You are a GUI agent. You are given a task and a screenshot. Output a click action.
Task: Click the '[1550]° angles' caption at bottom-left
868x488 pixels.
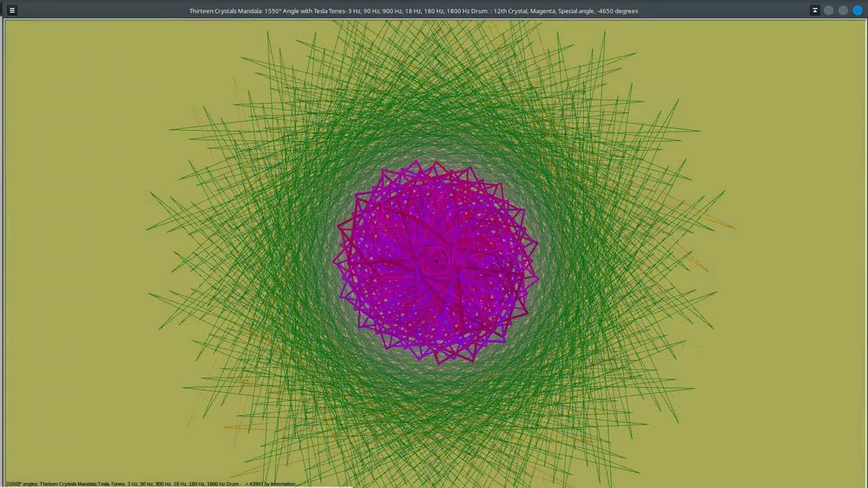(22, 484)
